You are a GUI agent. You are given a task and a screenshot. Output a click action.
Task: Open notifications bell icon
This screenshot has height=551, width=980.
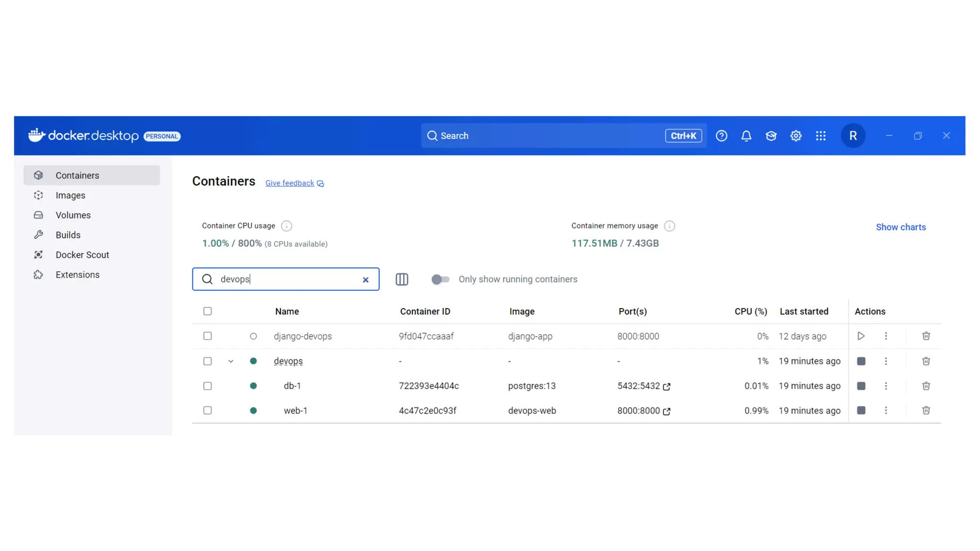(746, 136)
